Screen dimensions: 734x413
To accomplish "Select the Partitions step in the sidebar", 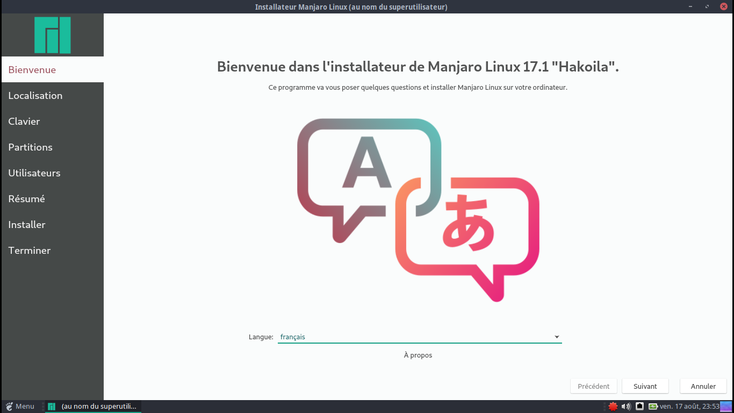I will tap(52, 147).
